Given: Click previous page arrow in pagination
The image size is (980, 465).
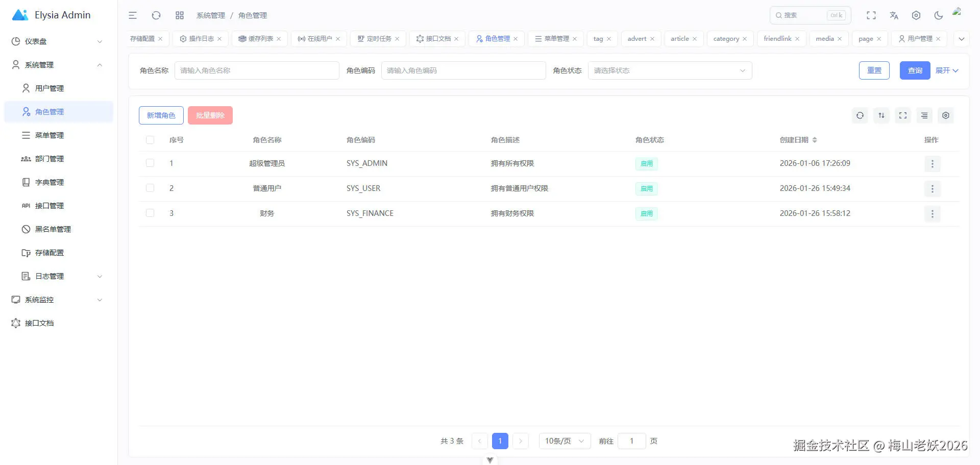Looking at the screenshot, I should 480,441.
